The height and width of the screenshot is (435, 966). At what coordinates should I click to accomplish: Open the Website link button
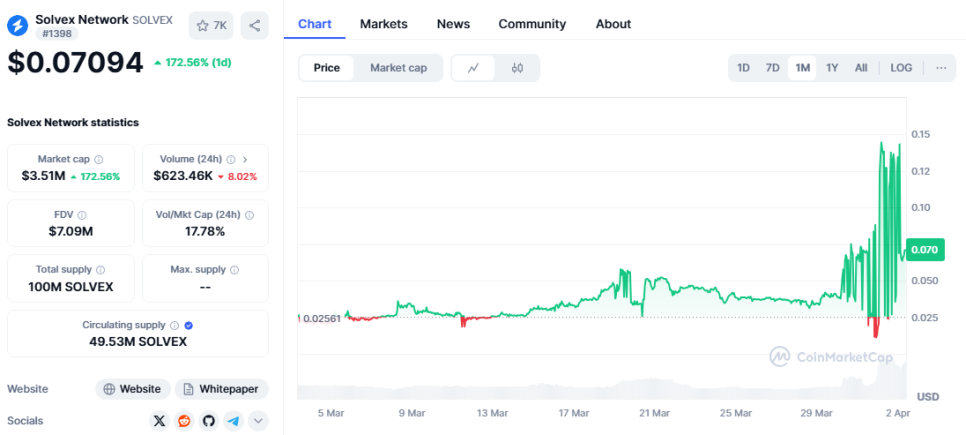133,389
